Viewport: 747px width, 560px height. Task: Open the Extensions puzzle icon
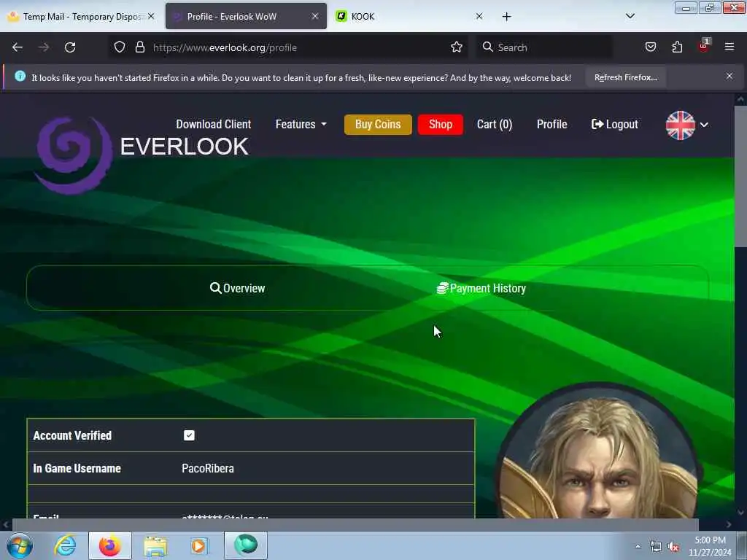coord(677,47)
